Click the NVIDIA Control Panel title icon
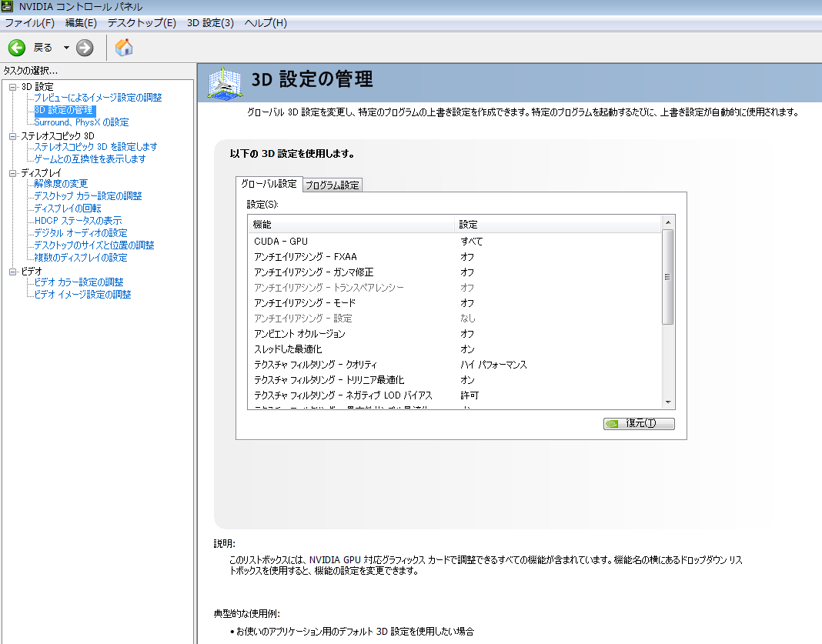 click(x=7, y=7)
